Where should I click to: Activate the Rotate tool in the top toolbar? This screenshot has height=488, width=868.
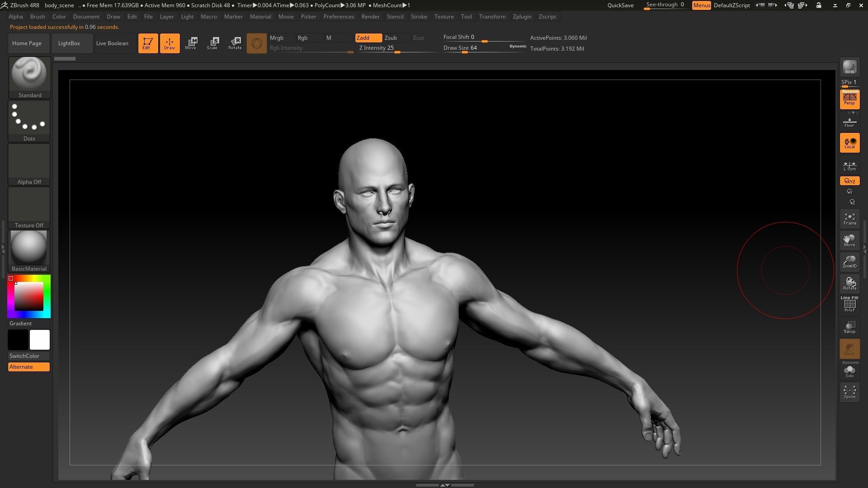pyautogui.click(x=235, y=43)
